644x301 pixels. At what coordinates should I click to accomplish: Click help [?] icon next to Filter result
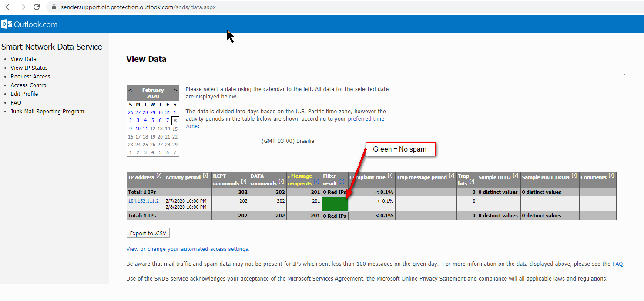[x=342, y=182]
